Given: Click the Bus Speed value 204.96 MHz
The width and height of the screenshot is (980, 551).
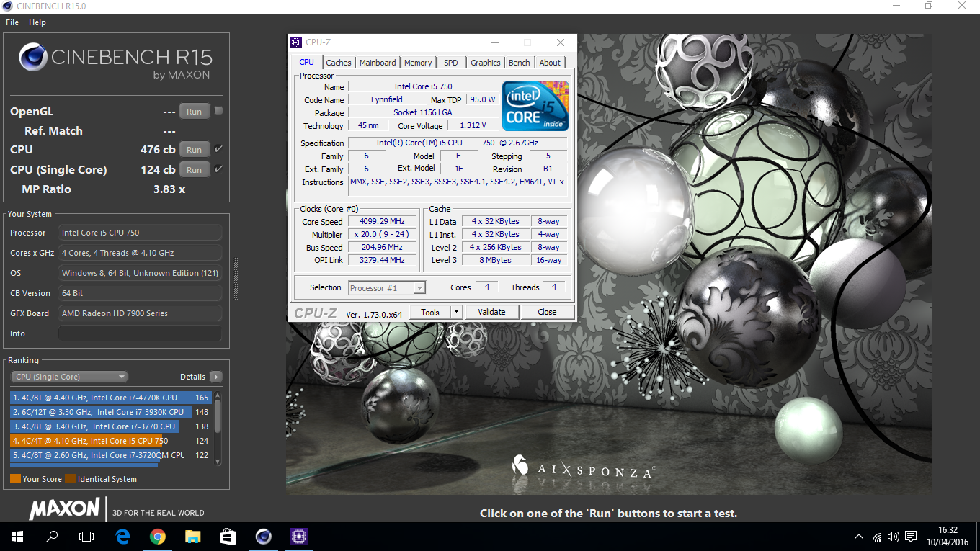Looking at the screenshot, I should [x=383, y=248].
